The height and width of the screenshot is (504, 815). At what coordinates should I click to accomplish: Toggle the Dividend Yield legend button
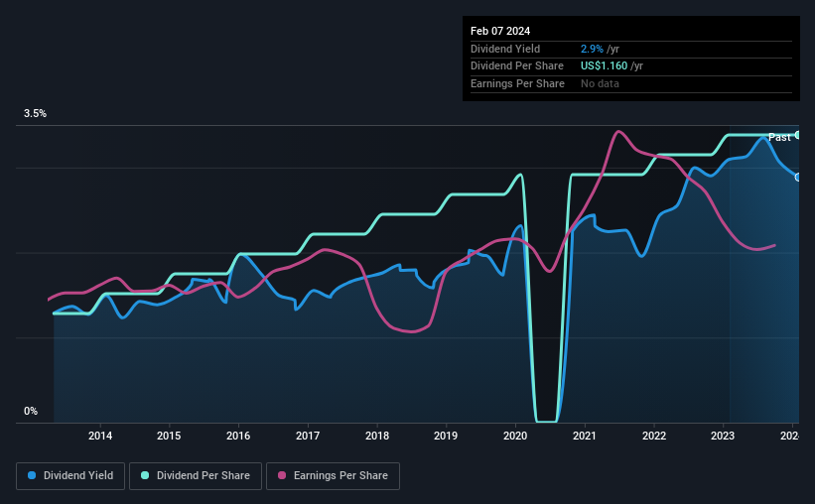click(70, 476)
